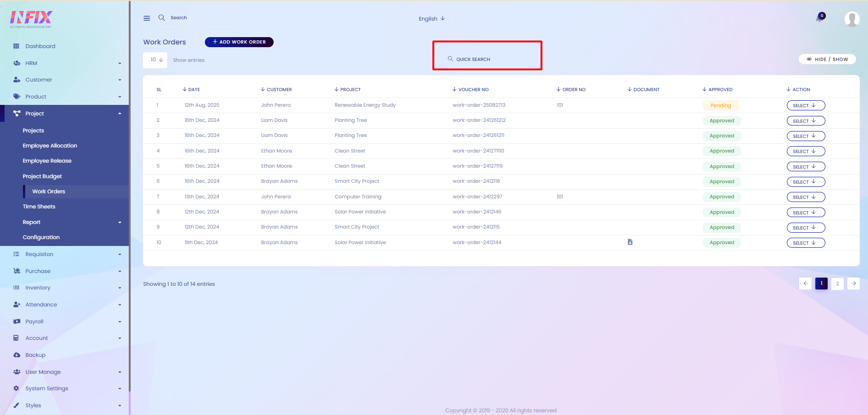
Task: Click the Pending status badge
Action: pos(721,105)
